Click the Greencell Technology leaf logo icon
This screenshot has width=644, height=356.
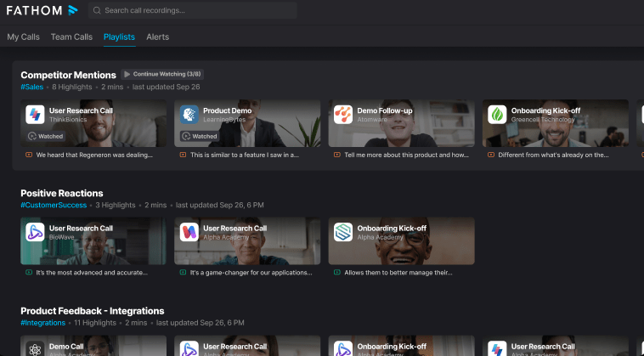(x=497, y=114)
